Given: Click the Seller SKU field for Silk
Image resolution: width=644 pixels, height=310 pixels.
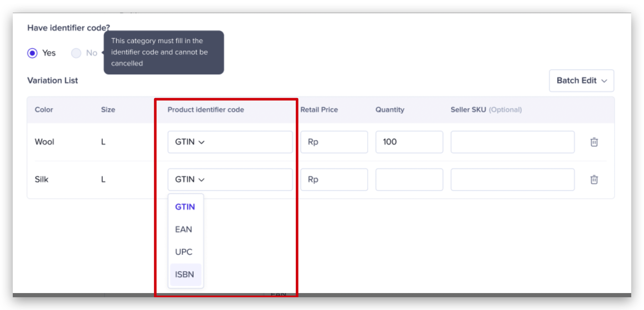Looking at the screenshot, I should pyautogui.click(x=512, y=179).
